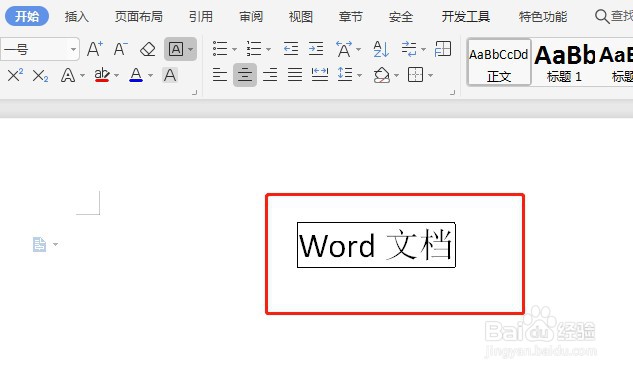Expand the text effects dropdown arrow

click(82, 75)
